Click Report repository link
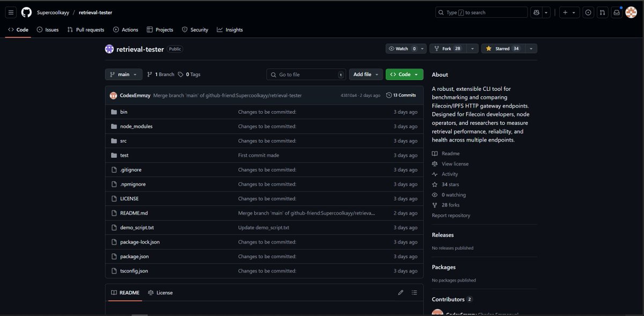Viewport: 644px width, 316px height. click(x=451, y=216)
